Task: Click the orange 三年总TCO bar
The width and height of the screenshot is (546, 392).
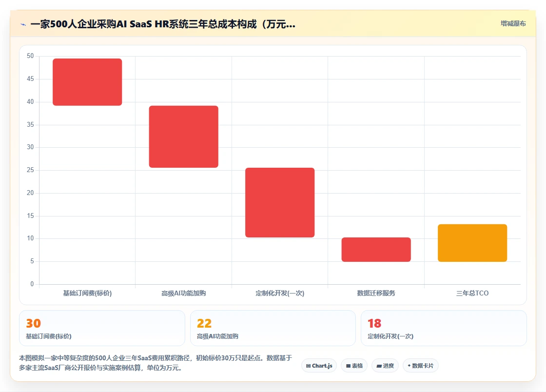Action: pyautogui.click(x=472, y=243)
